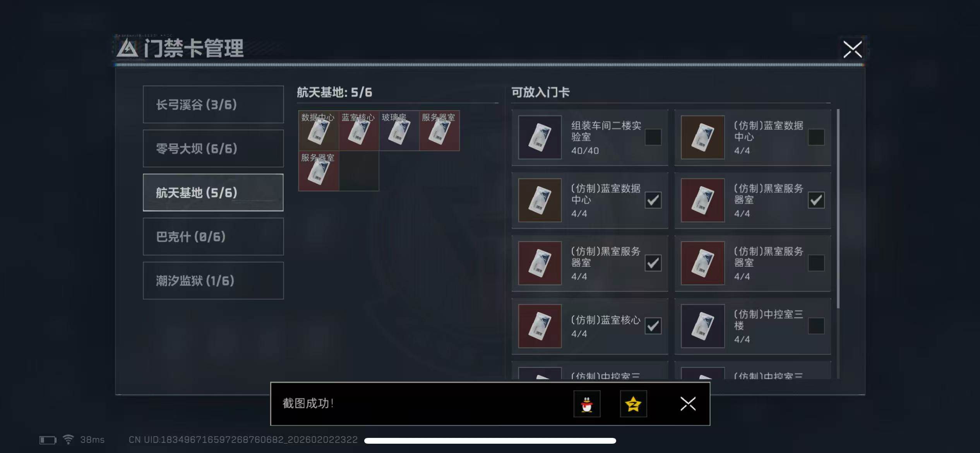This screenshot has width=980, height=453.
Task: Switch to 长弓溪谷 (3/6) map tab
Action: point(213,105)
